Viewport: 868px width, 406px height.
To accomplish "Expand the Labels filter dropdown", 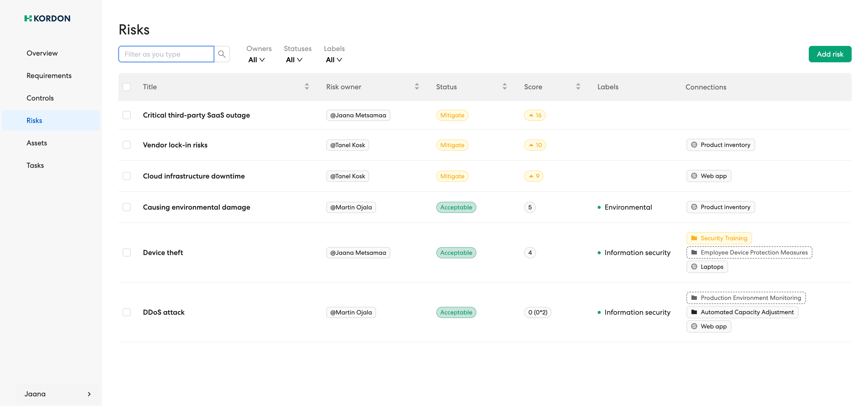I will pos(333,60).
